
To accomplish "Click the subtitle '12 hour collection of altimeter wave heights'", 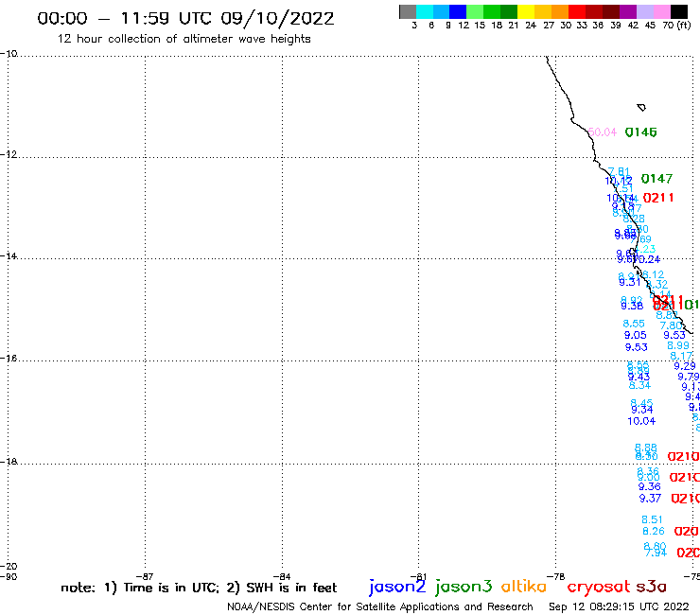I will coord(184,39).
